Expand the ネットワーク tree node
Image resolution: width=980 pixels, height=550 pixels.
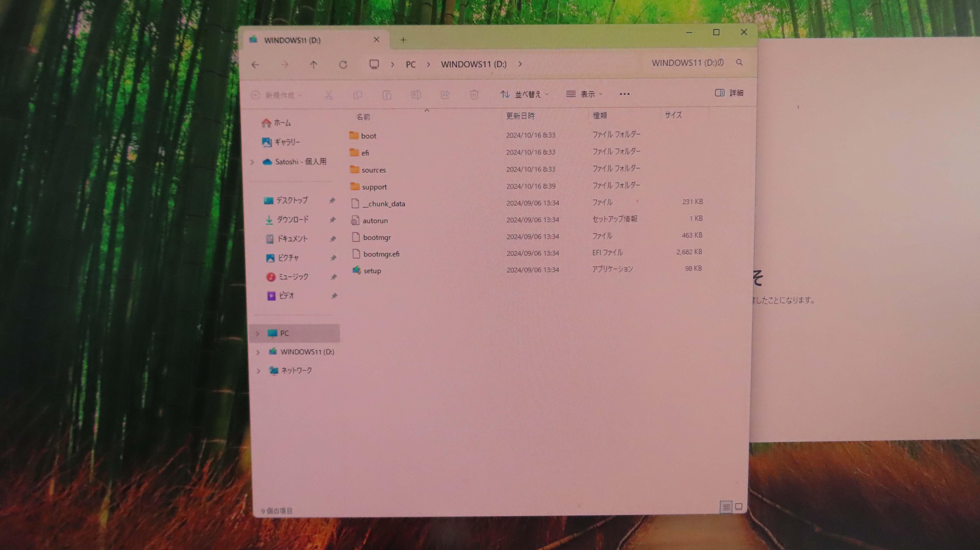[259, 371]
